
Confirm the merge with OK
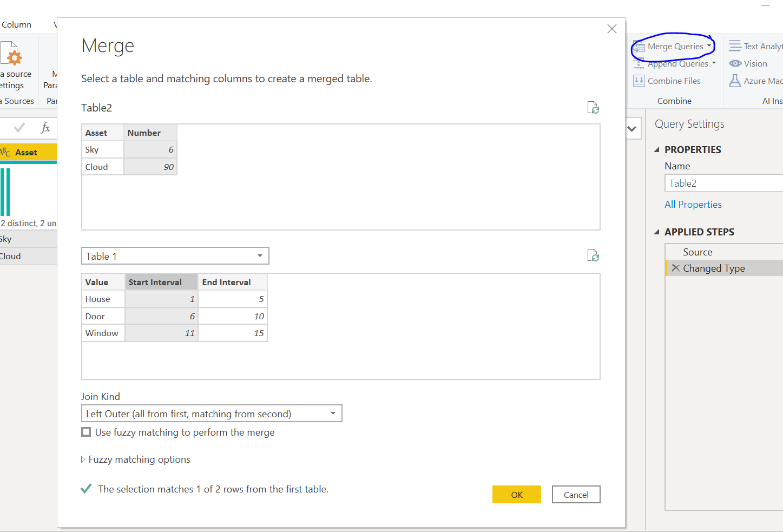click(517, 495)
